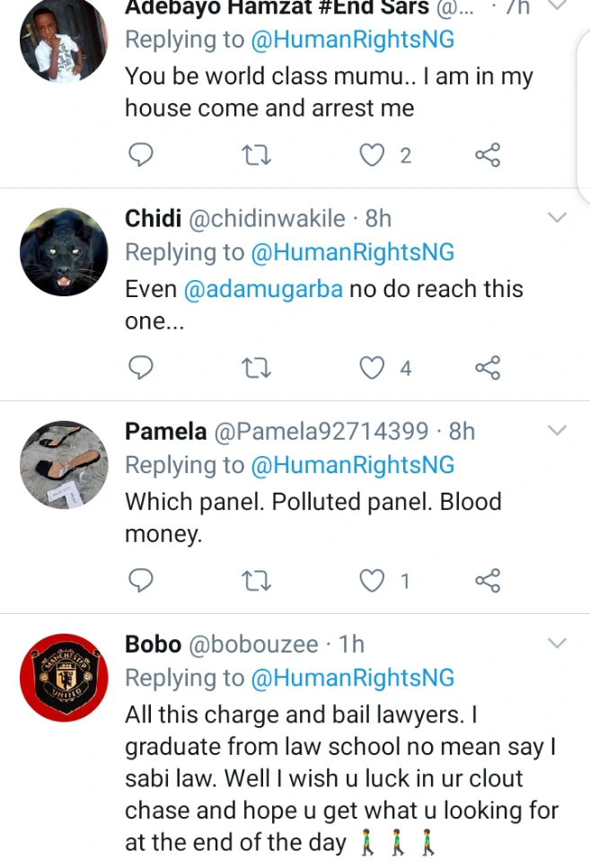Share Adebayo Hamzat's tweet
This screenshot has width=590, height=868.
click(x=487, y=155)
